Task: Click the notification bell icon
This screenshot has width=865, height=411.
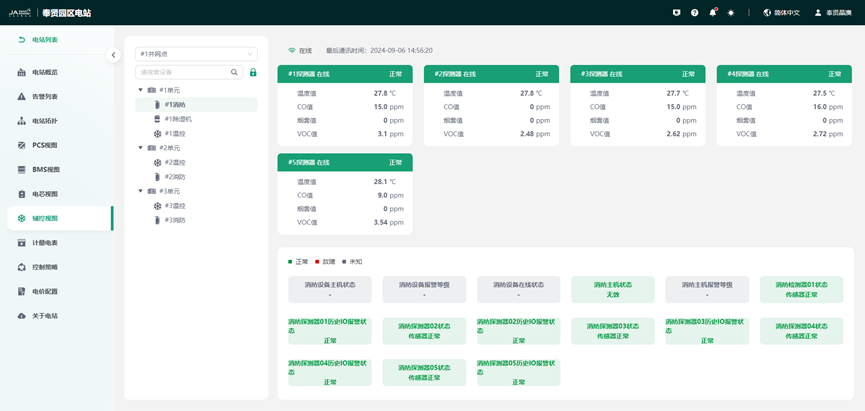Action: (713, 12)
